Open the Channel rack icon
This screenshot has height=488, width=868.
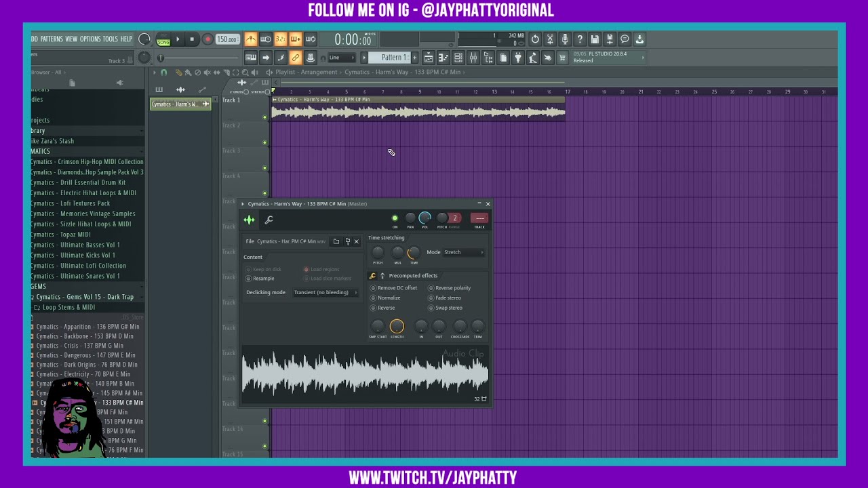[458, 58]
